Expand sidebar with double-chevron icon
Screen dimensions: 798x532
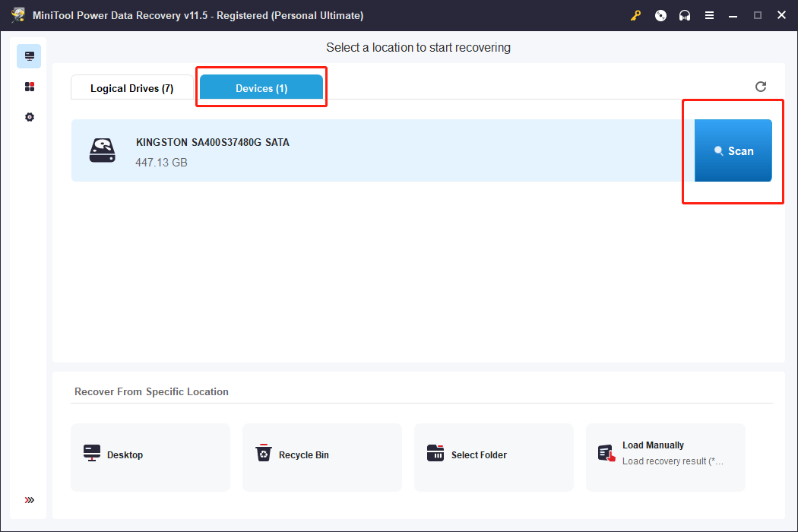30,500
